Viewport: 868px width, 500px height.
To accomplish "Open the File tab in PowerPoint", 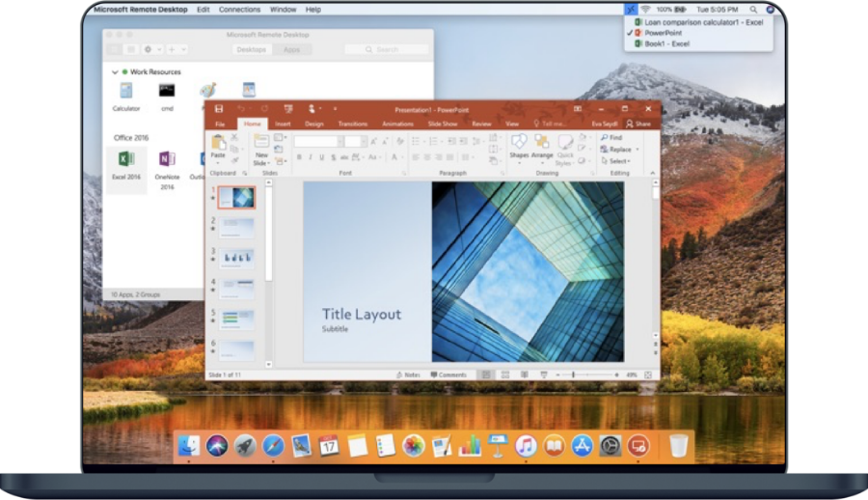I will point(220,125).
